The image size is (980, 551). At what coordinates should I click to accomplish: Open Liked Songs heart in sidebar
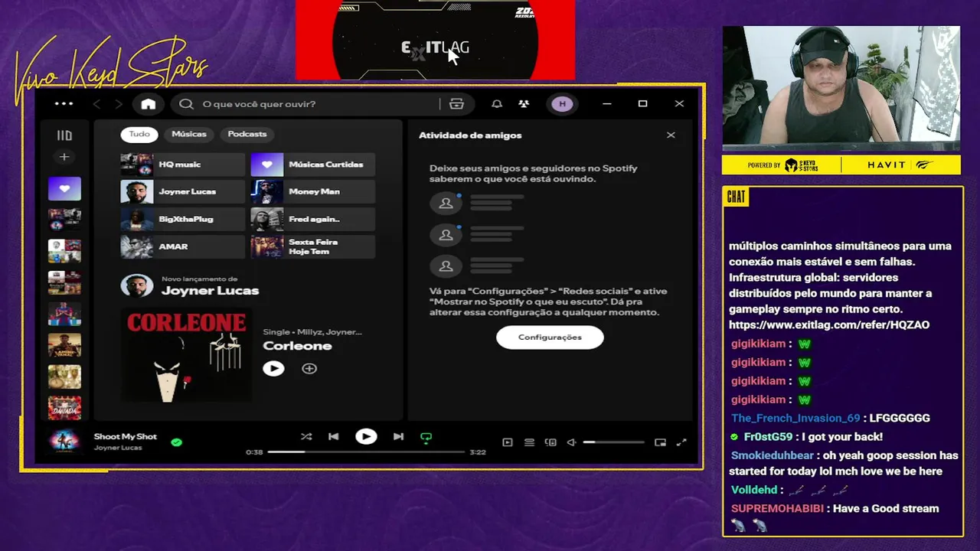tap(64, 188)
